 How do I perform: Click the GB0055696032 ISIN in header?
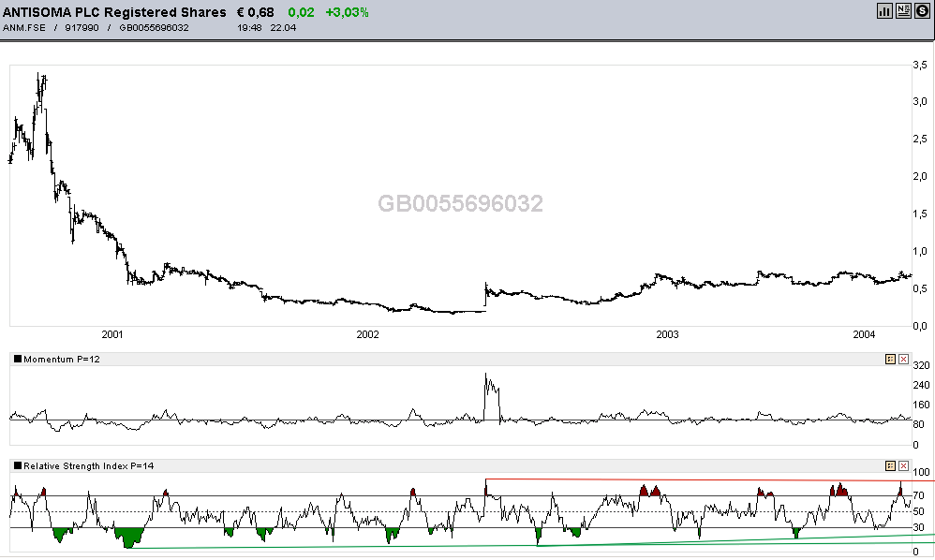154,27
